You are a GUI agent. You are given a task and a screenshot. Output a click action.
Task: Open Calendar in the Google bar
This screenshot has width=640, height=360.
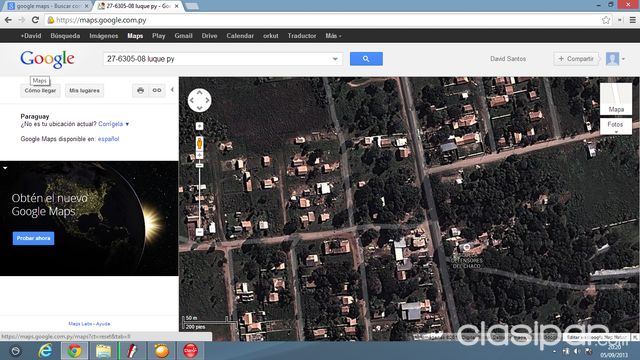(x=240, y=36)
